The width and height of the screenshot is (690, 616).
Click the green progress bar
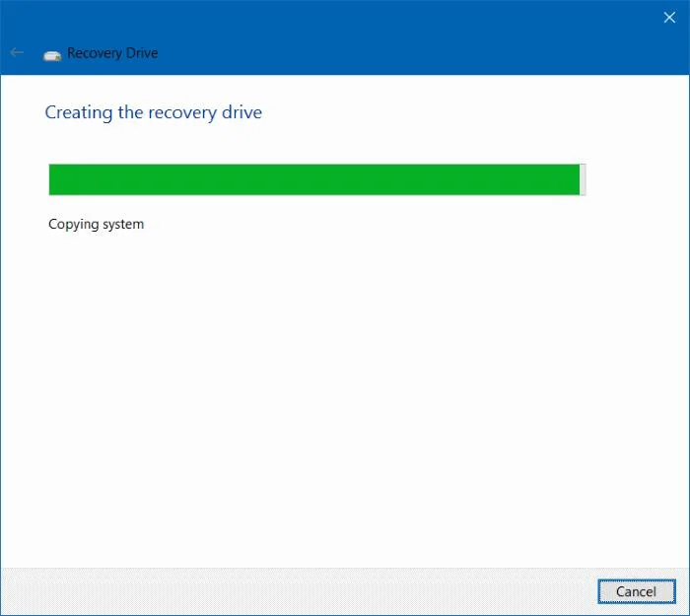(x=316, y=179)
